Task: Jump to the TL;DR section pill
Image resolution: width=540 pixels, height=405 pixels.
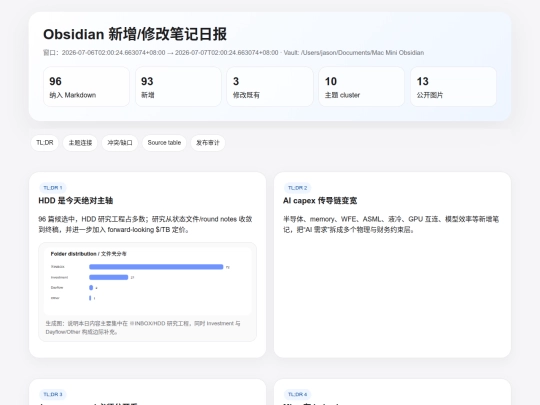Action: pos(45,143)
